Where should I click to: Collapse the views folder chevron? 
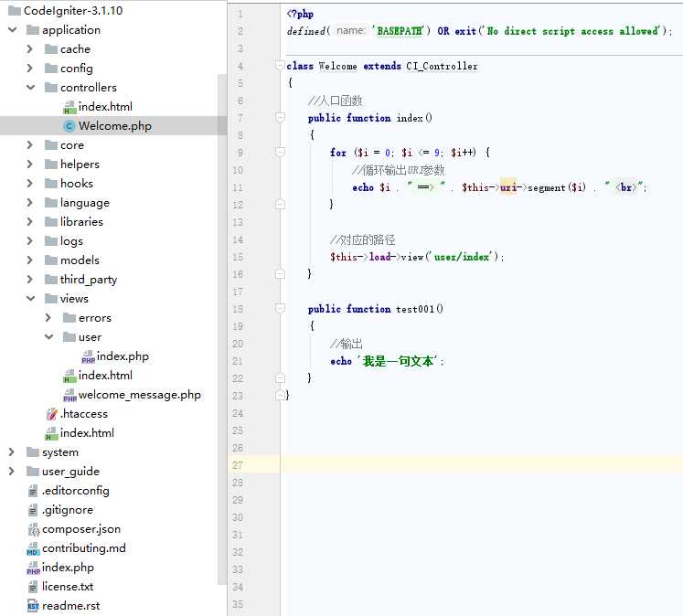tap(30, 298)
